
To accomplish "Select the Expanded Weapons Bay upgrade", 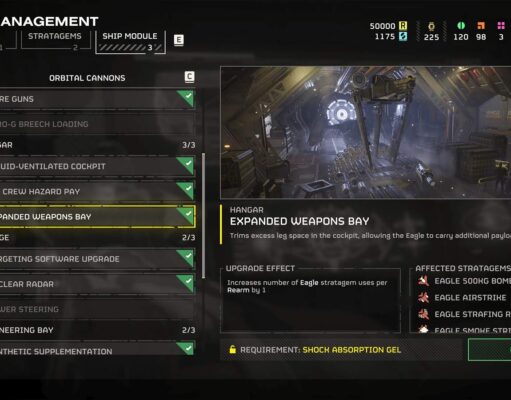I will coord(97,217).
